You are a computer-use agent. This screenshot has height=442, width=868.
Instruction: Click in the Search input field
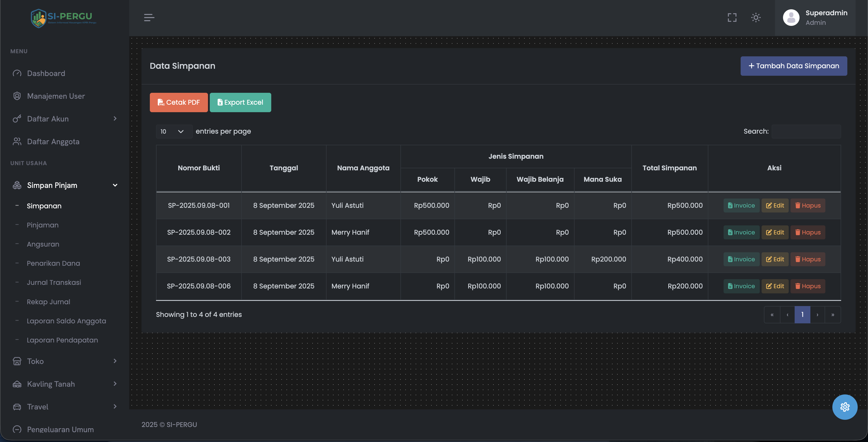click(806, 132)
